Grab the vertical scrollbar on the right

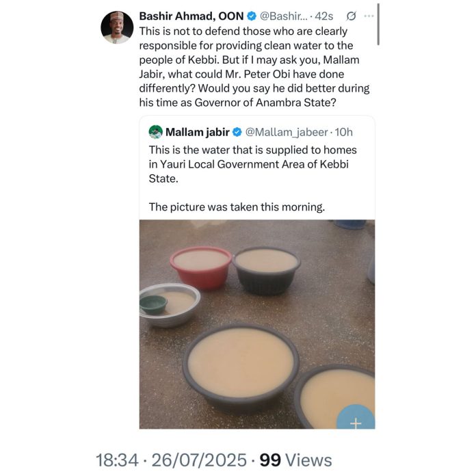[x=378, y=25]
